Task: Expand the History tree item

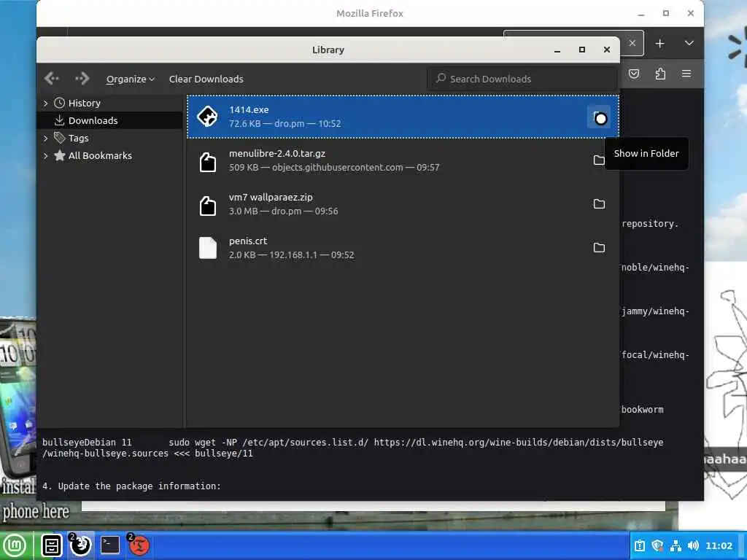Action: tap(46, 104)
